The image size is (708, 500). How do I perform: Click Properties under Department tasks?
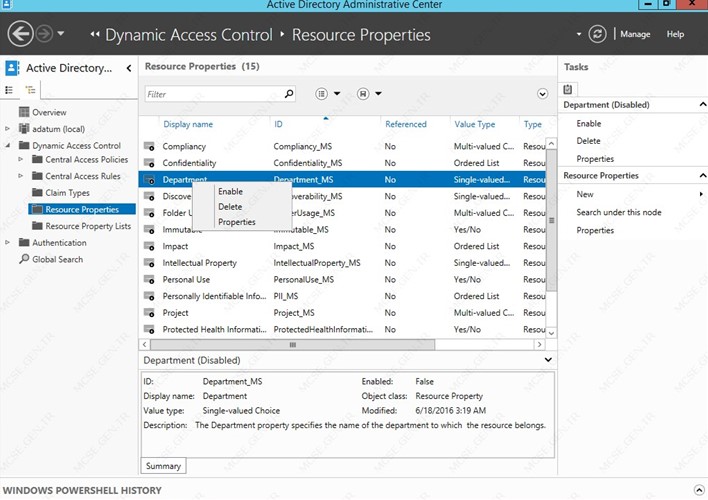[x=595, y=159]
